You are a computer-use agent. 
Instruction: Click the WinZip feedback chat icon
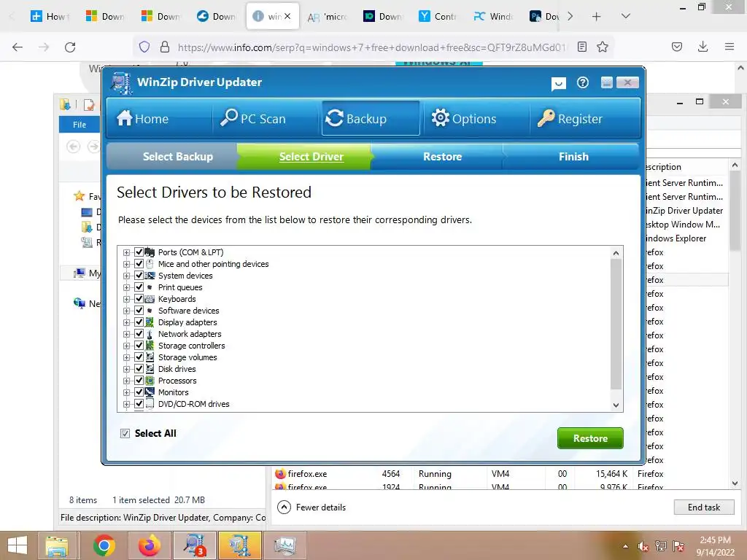coord(558,84)
